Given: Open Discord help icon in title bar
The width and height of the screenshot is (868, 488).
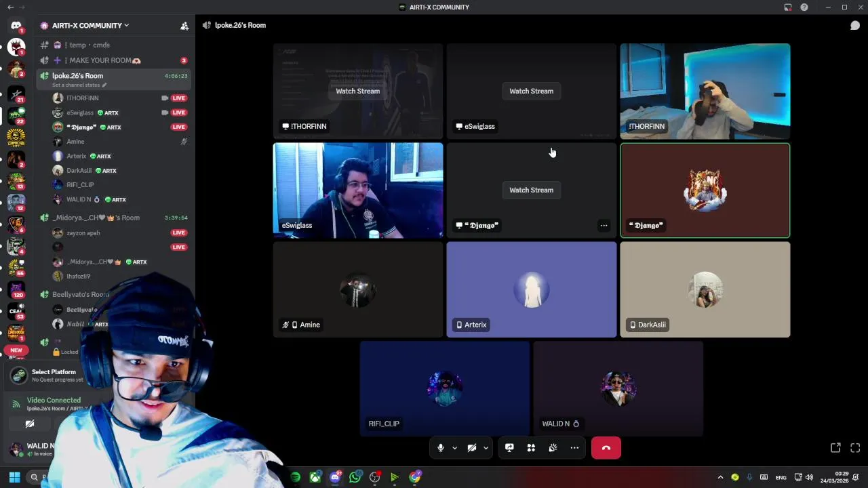Looking at the screenshot, I should [804, 7].
